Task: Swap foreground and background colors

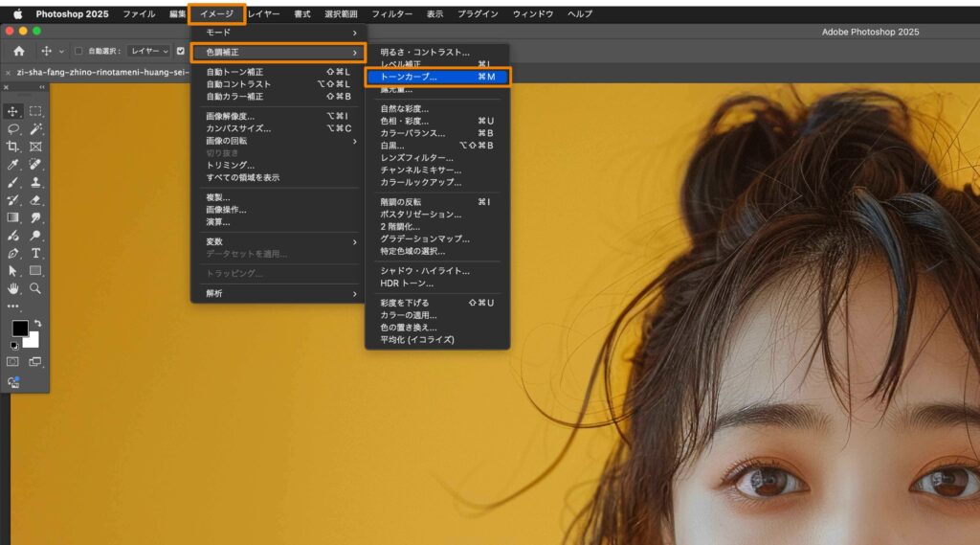Action: (x=37, y=323)
